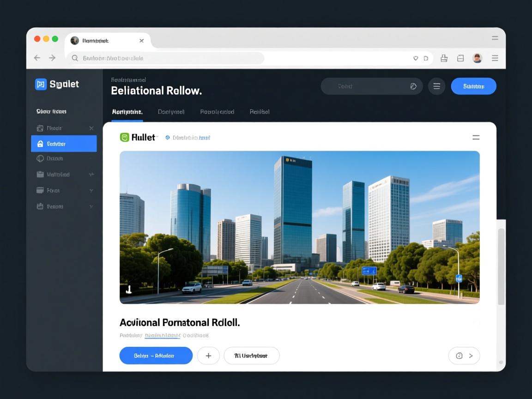Click the round dark hamburger menu button
The height and width of the screenshot is (399, 532).
click(436, 86)
